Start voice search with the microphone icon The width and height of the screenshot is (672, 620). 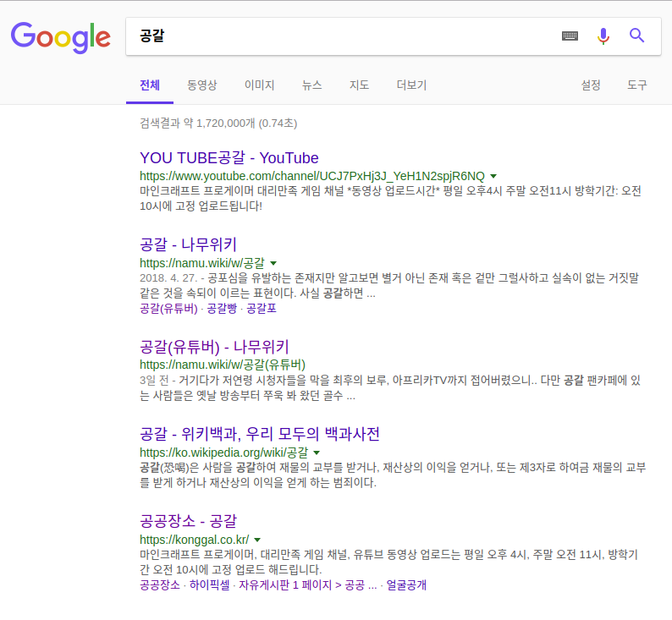pos(603,36)
